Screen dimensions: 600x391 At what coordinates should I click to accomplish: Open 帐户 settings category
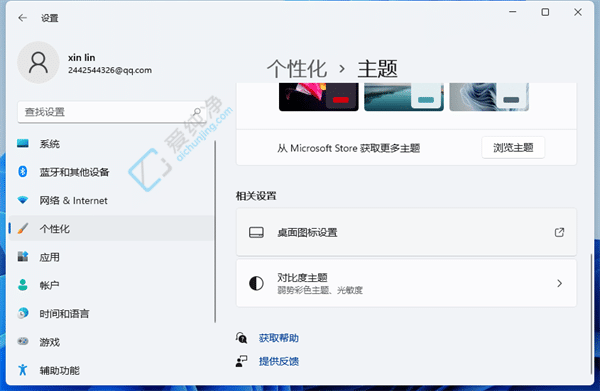pos(111,285)
